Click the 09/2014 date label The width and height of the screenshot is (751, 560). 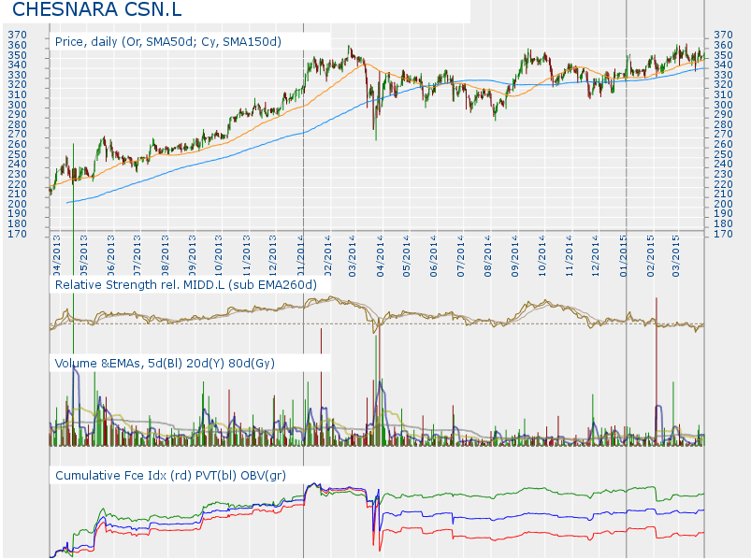point(515,255)
